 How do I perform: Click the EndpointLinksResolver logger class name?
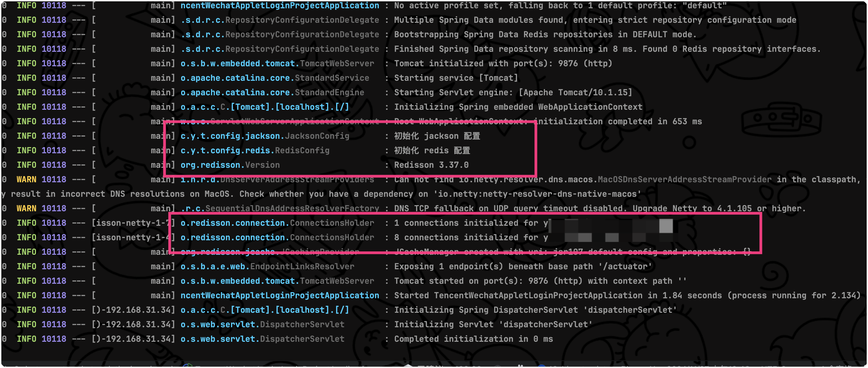[x=302, y=267]
